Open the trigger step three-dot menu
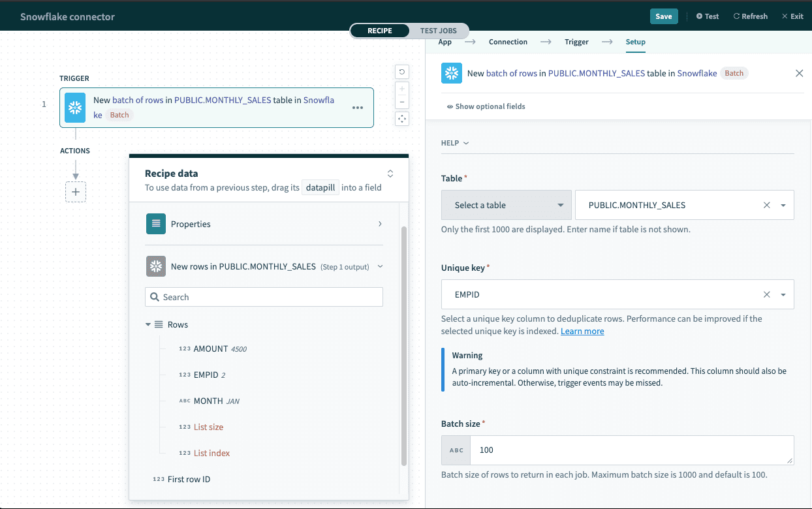Screen dimensions: 812x509 (358, 108)
